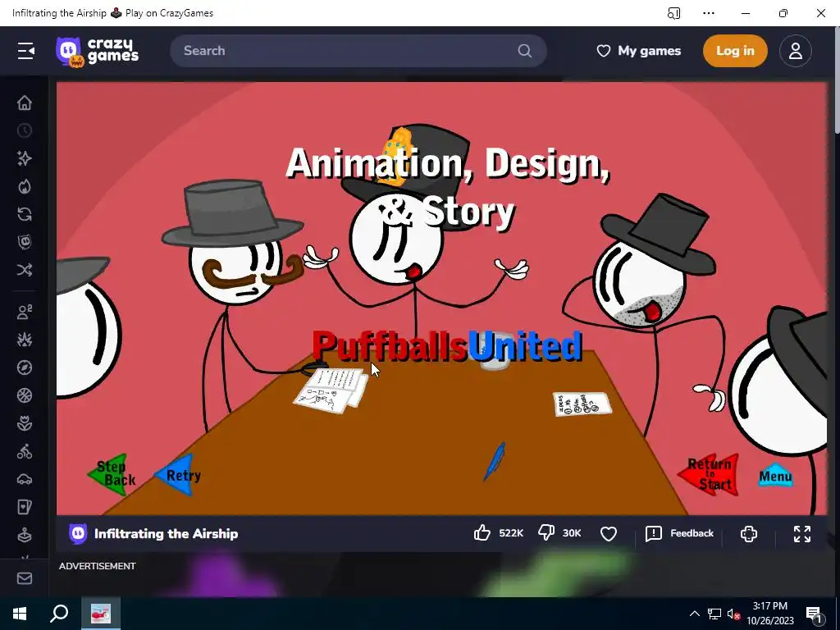Open Action games explosion icon
The height and width of the screenshot is (630, 840).
click(x=25, y=340)
